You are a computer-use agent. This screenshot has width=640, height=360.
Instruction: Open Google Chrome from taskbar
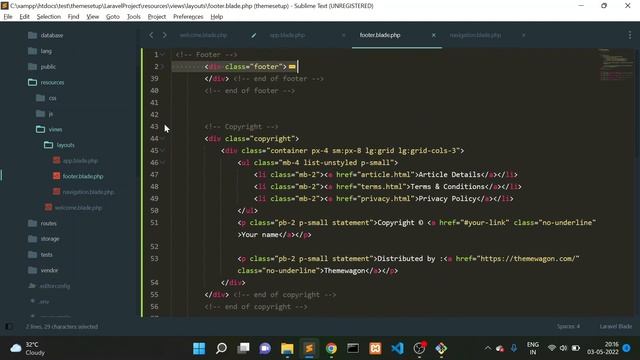tap(331, 348)
